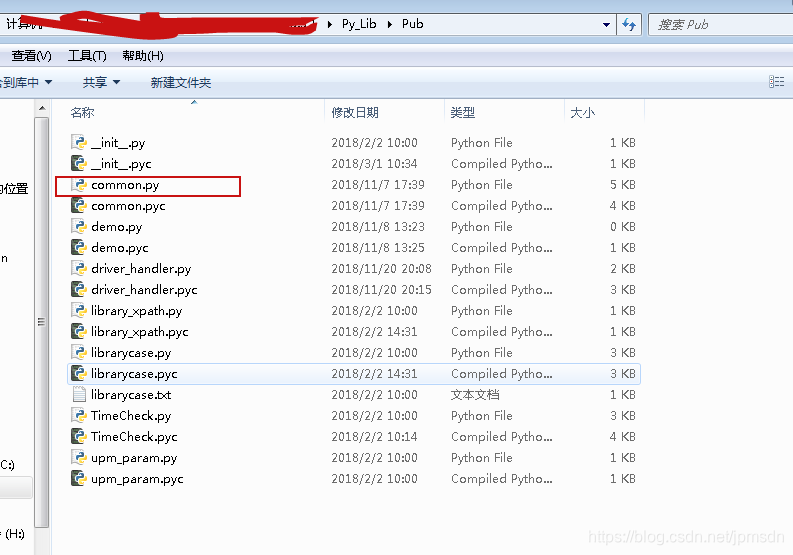Select the __init__.pyc file icon
This screenshot has width=793, height=555.
pyautogui.click(x=79, y=163)
